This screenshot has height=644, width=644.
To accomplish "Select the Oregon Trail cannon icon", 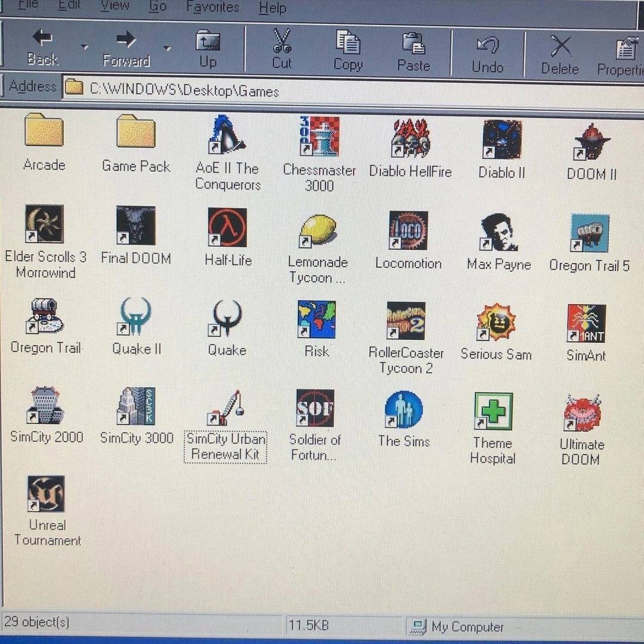I will [x=45, y=315].
